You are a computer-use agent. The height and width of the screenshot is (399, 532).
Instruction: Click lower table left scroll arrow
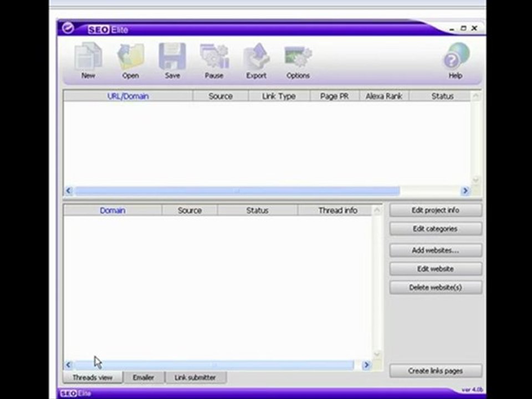click(x=69, y=365)
